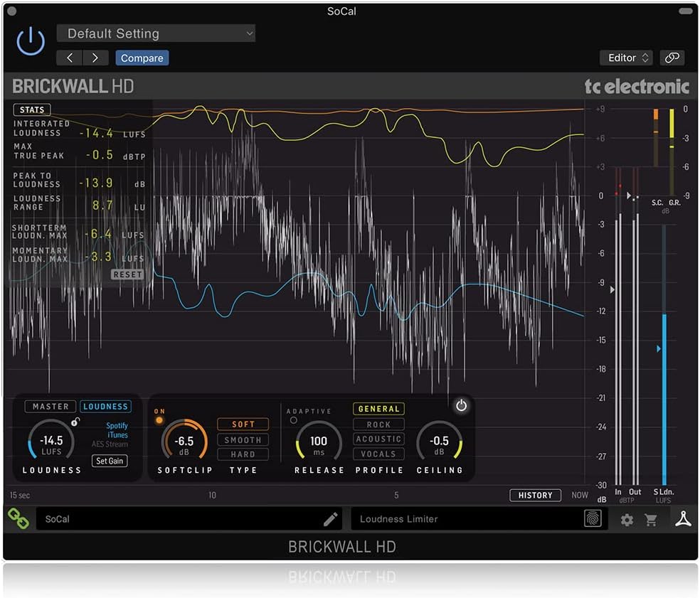Open the Default Setting preset dropdown

[x=156, y=33]
